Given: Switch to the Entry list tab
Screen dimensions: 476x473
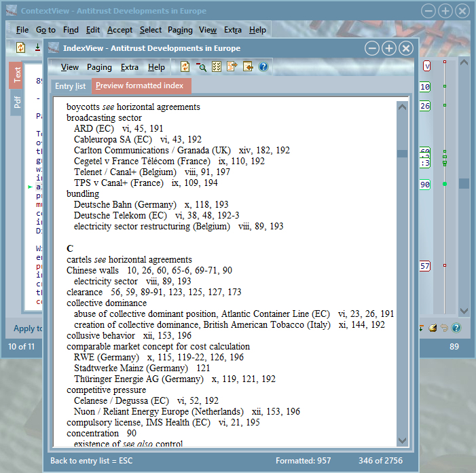Looking at the screenshot, I should (70, 86).
